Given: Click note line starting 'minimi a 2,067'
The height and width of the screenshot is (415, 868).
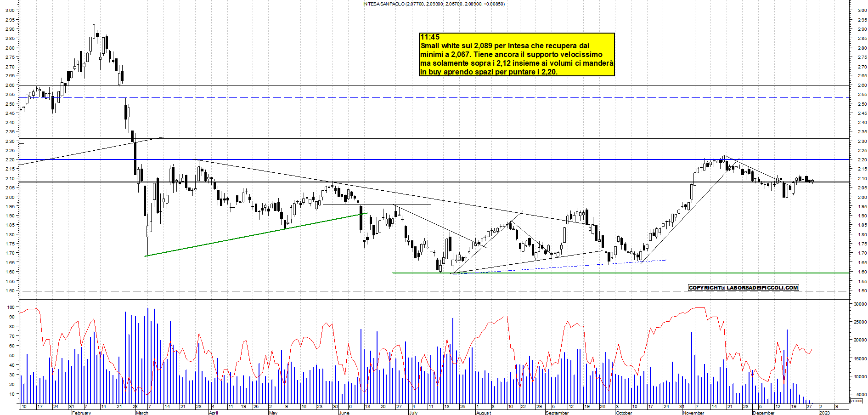Looking at the screenshot, I should 511,55.
